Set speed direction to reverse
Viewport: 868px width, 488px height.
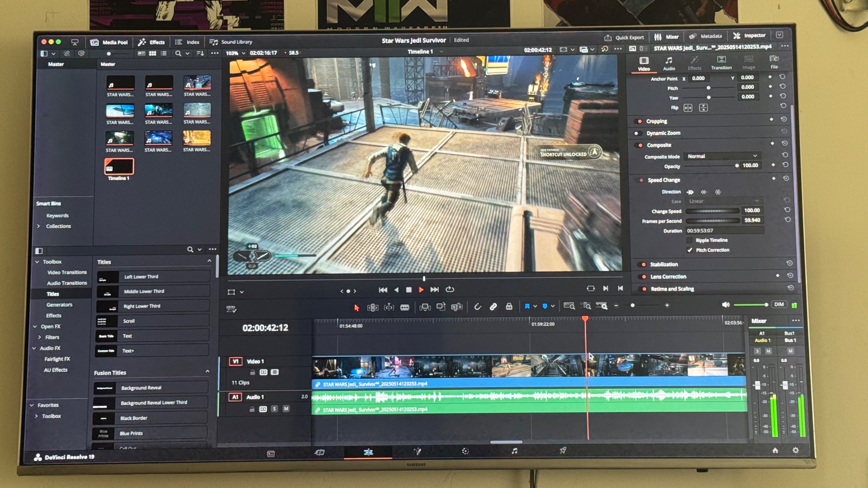click(x=703, y=192)
